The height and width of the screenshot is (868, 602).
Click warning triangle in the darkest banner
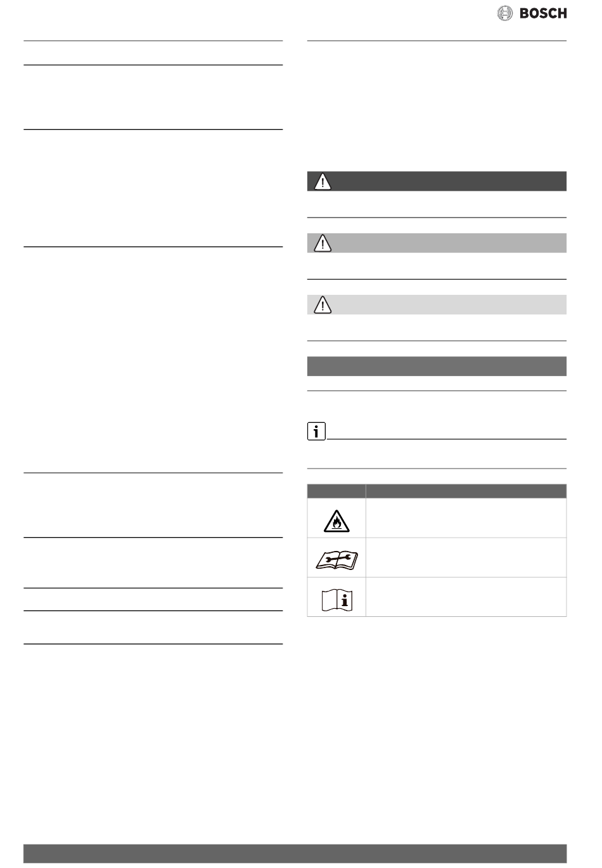[x=323, y=181]
